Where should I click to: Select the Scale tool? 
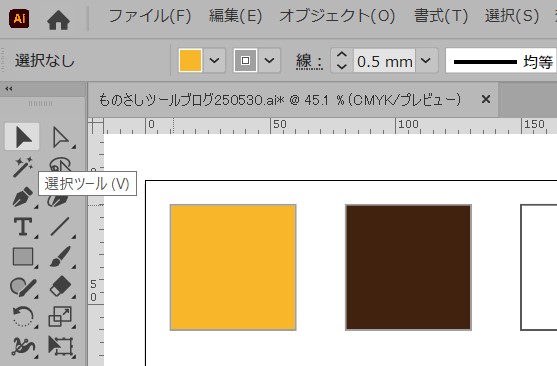(60, 316)
